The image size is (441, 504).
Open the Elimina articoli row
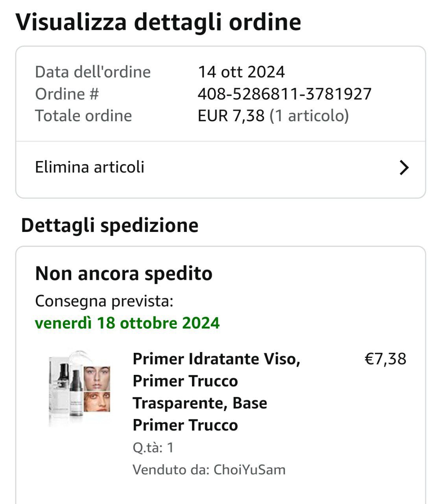90,167
